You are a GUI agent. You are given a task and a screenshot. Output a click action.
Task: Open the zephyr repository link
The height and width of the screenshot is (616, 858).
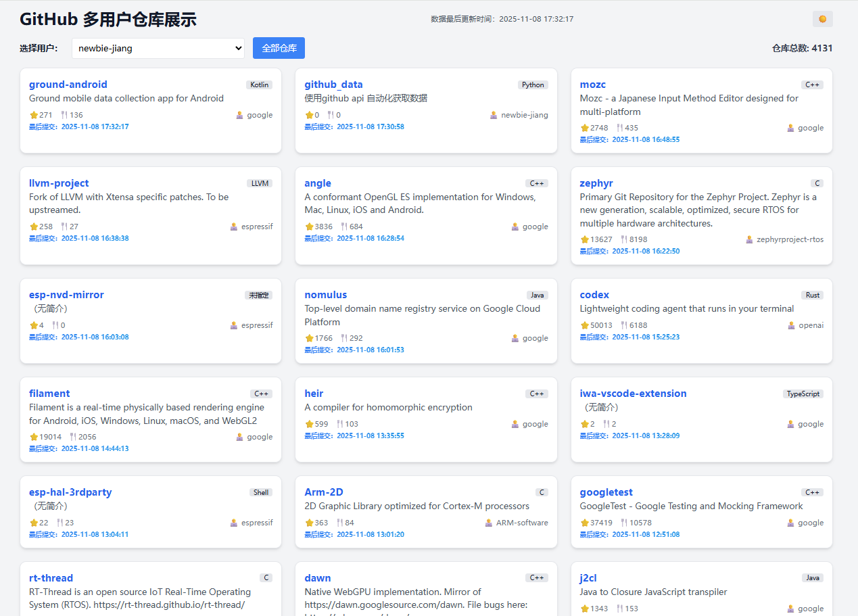pos(596,183)
